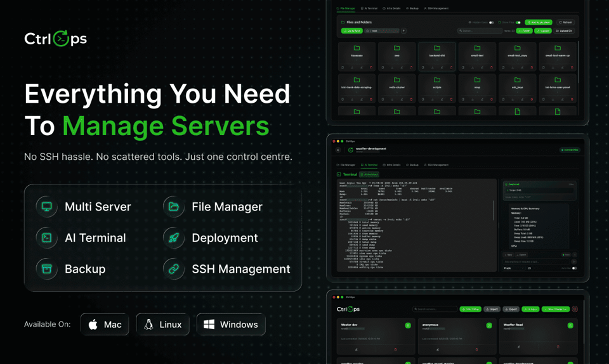The height and width of the screenshot is (364, 609).
Task: Click the Upload Dir button
Action: click(x=564, y=31)
